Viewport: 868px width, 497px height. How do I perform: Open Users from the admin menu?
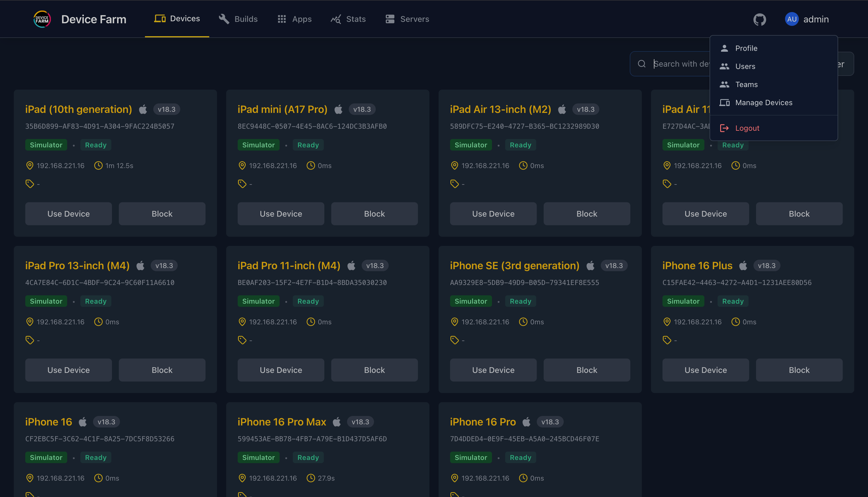click(745, 66)
